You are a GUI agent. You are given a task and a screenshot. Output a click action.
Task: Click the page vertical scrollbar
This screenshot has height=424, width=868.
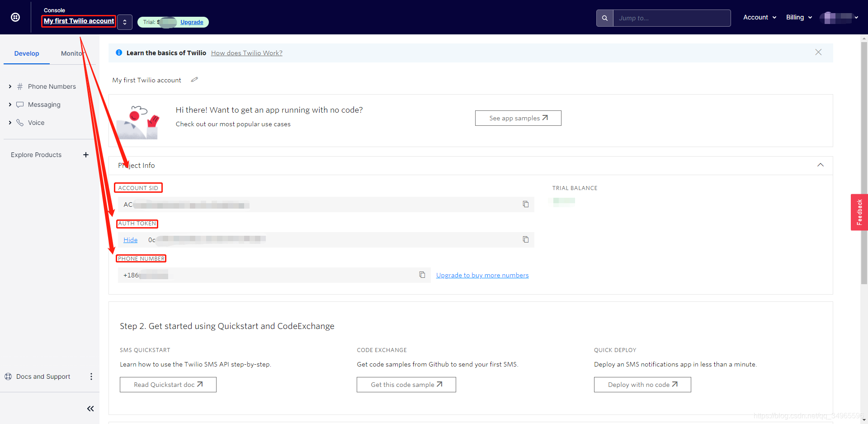(x=864, y=163)
